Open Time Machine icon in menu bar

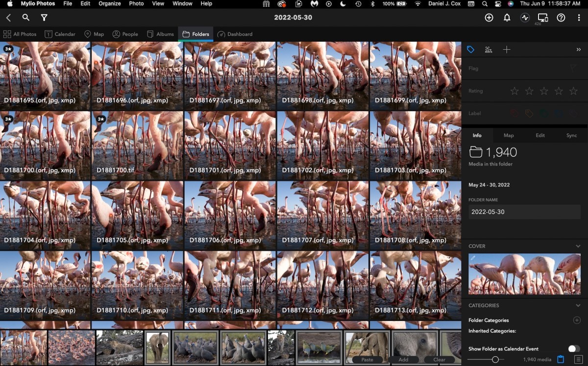[x=358, y=3]
